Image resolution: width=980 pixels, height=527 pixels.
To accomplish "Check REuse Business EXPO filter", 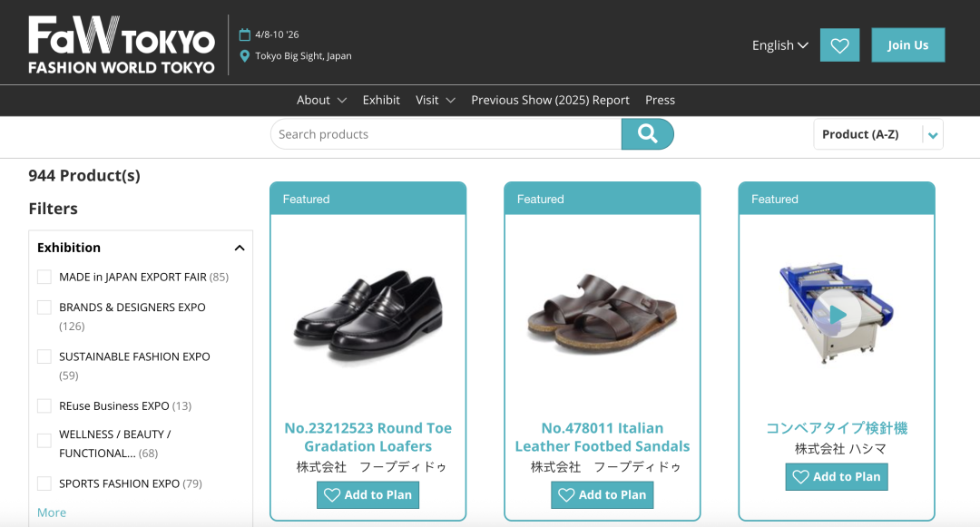I will point(44,405).
